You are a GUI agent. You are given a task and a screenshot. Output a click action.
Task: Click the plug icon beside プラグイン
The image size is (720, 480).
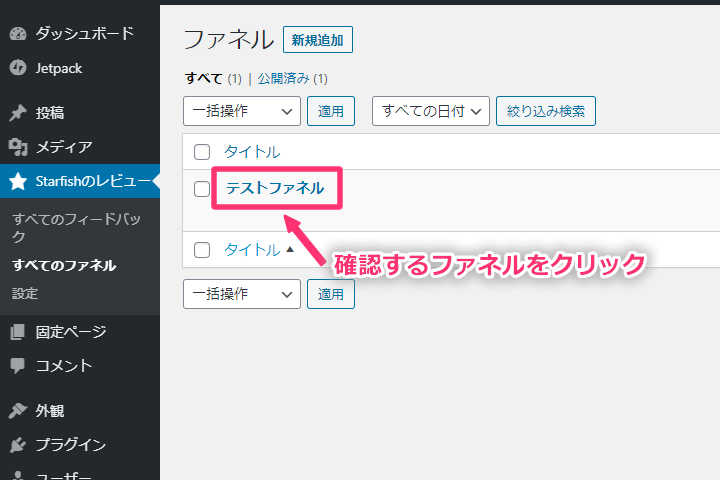18,445
